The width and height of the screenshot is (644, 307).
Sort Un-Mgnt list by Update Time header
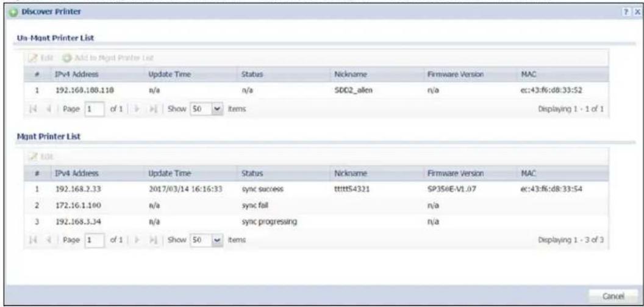(190, 75)
